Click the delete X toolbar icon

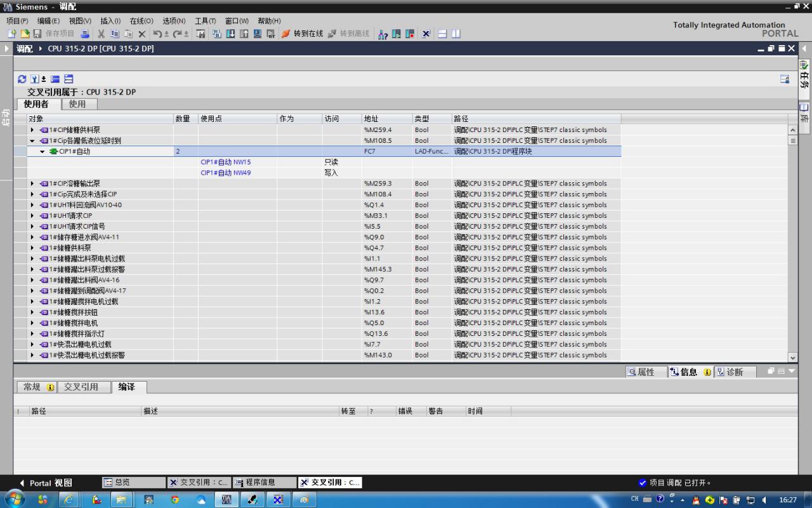[141, 34]
